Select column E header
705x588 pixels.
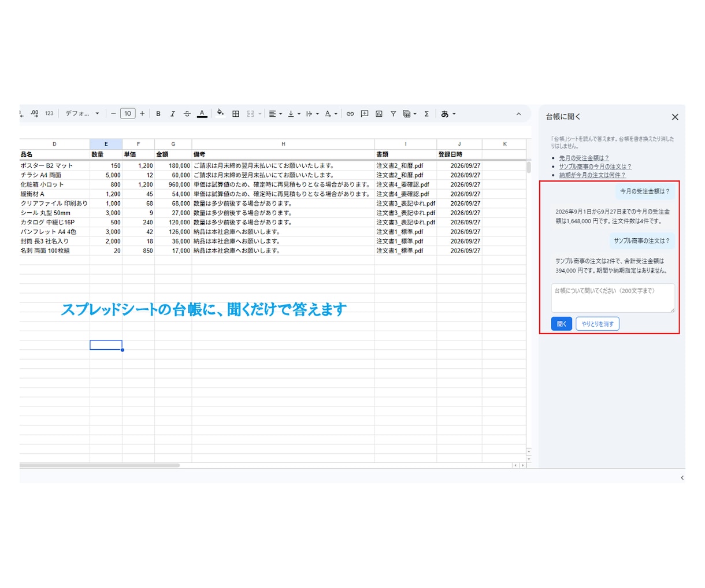(106, 144)
